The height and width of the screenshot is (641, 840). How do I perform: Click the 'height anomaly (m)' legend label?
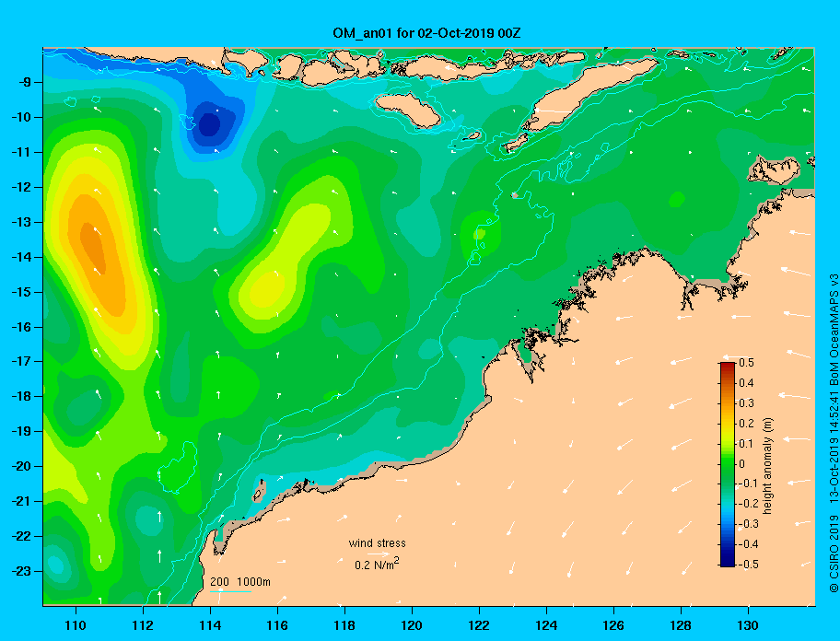pyautogui.click(x=767, y=466)
